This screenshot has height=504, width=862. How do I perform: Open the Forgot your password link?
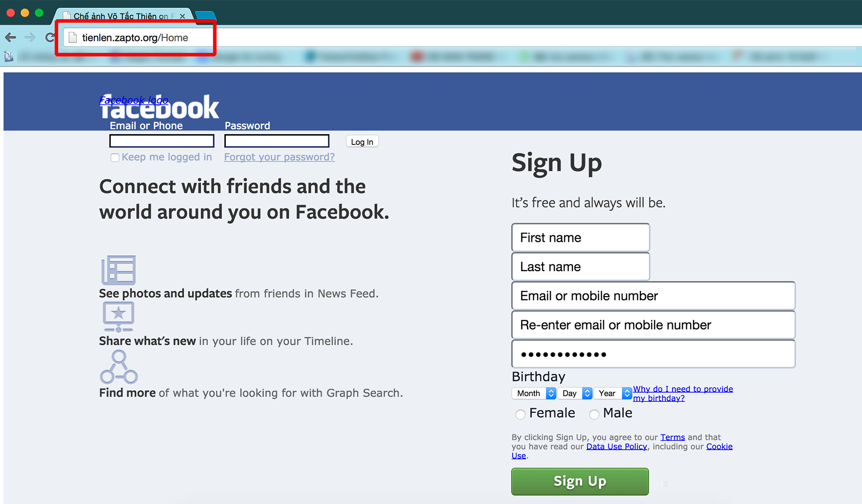pyautogui.click(x=279, y=157)
